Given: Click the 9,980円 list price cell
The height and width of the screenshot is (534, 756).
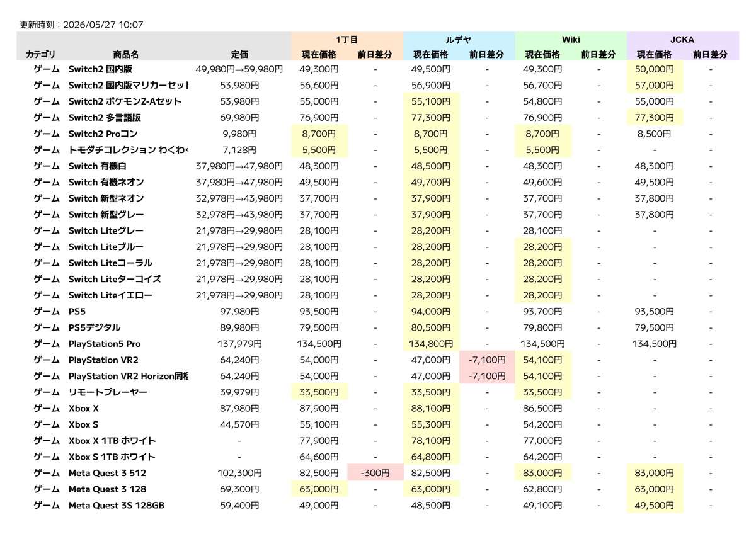Looking at the screenshot, I should 239,133.
